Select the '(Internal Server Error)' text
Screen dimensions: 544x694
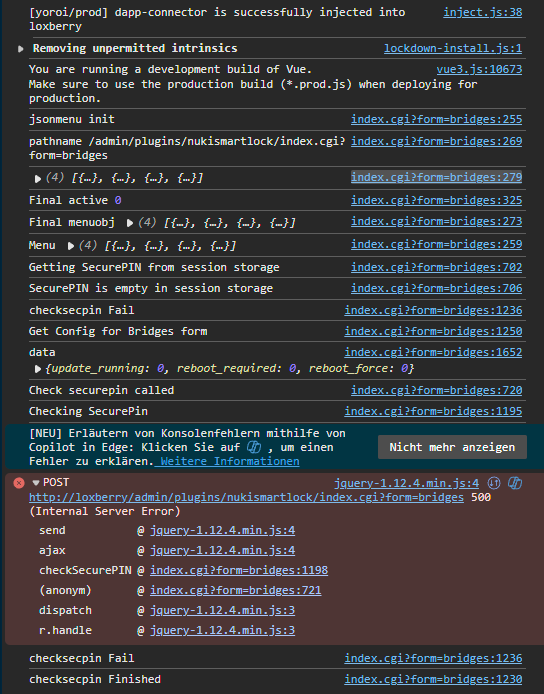pos(104,512)
